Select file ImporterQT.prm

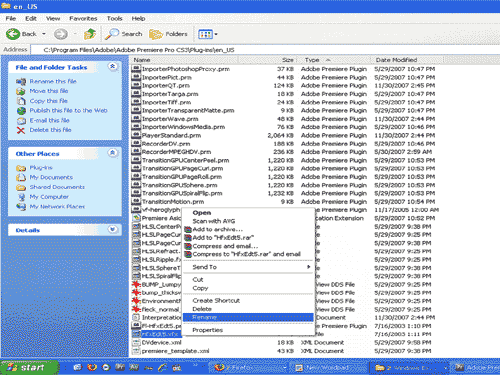[x=166, y=86]
